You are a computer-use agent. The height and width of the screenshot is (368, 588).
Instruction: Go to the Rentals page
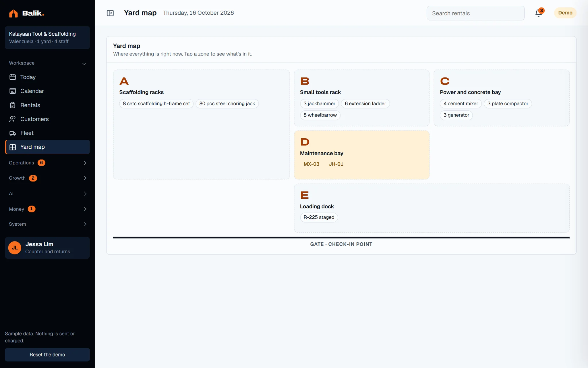coord(47,105)
